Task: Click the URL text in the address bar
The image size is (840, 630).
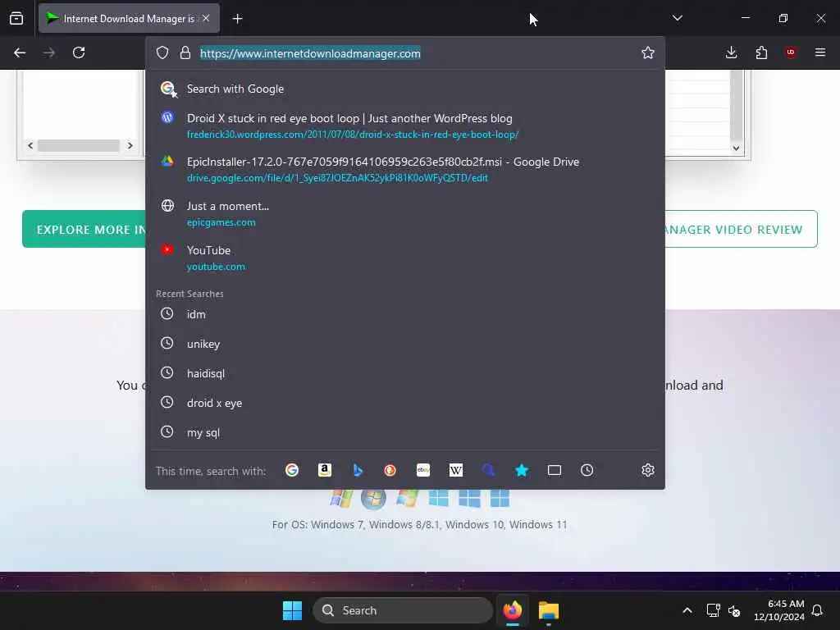Action: [310, 53]
